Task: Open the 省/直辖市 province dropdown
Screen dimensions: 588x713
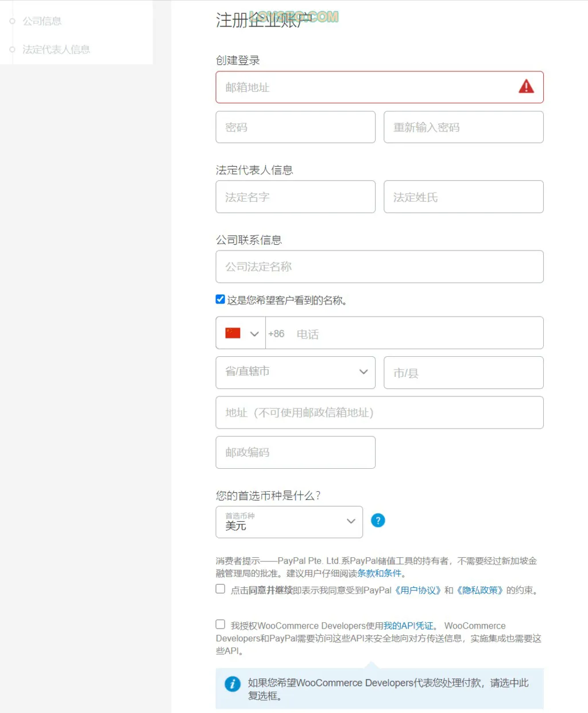Action: 295,372
